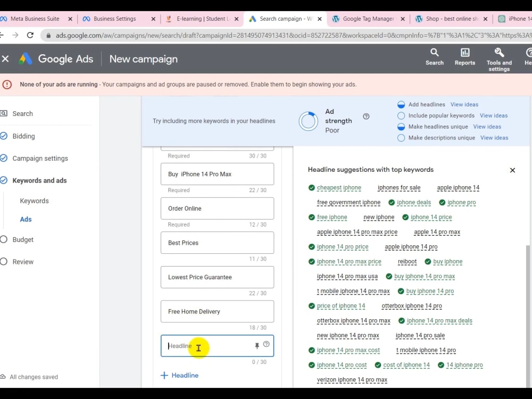Click View ideas for Make descriptions unique
This screenshot has height=399, width=532.
point(494,138)
